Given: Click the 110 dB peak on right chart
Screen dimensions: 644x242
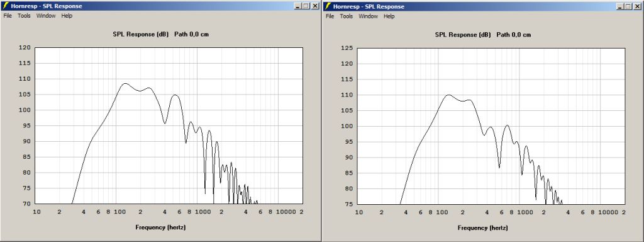Looking at the screenshot, I should (448, 95).
